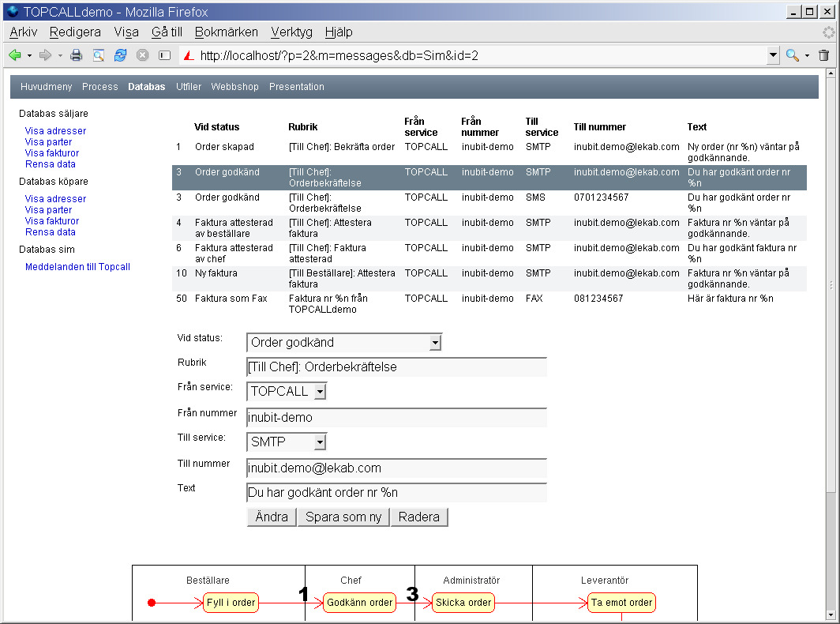The height and width of the screenshot is (624, 840).
Task: Click into the Rubrik text field
Action: (x=396, y=367)
